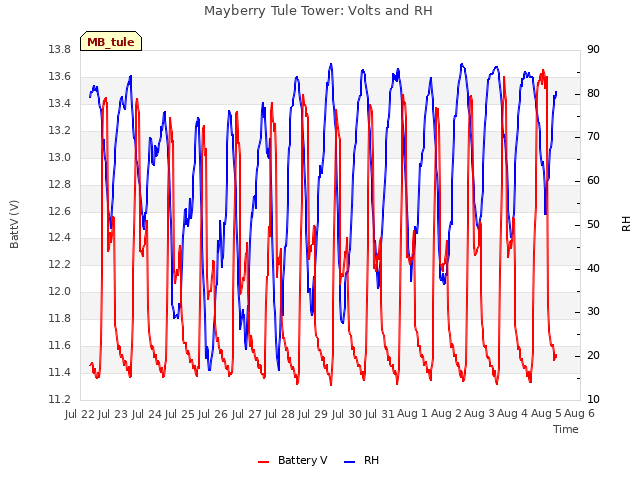Click the 12.6 voltage axis value

[x=60, y=211]
